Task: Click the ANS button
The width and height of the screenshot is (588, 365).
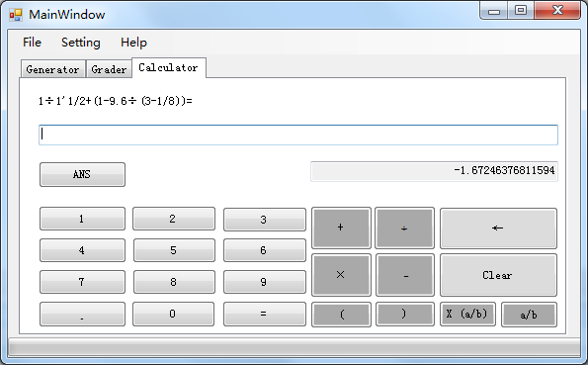Action: click(x=82, y=174)
